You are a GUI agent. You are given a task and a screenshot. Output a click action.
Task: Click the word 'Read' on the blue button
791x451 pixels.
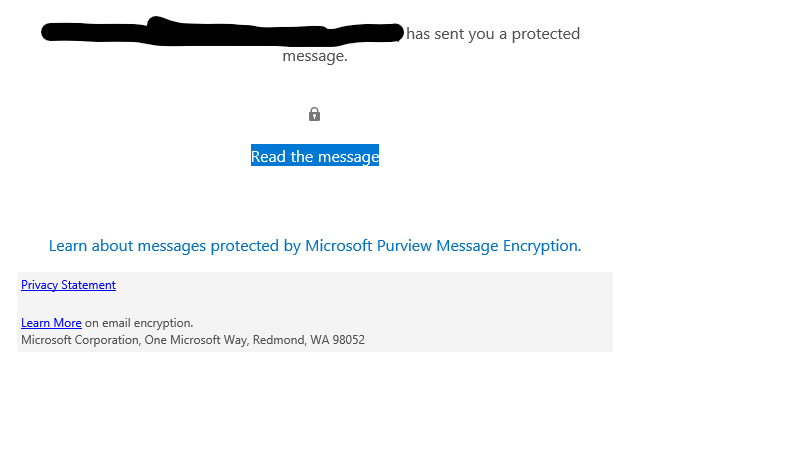point(269,156)
